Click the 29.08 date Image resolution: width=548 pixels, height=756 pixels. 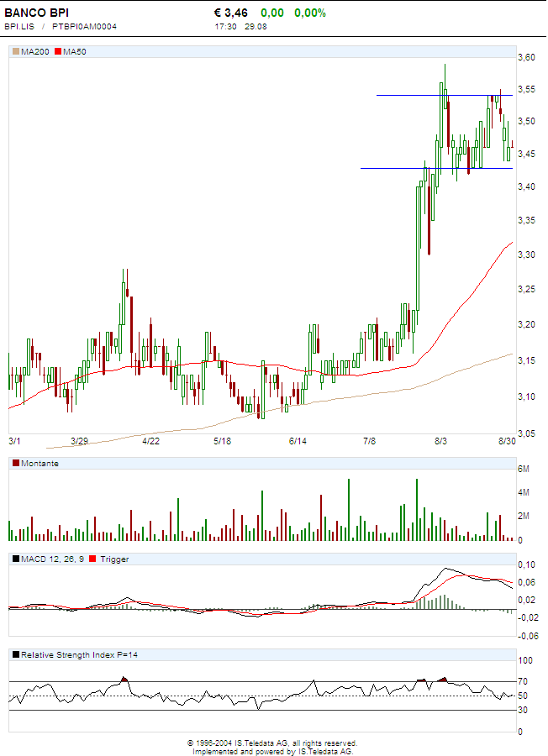256,27
